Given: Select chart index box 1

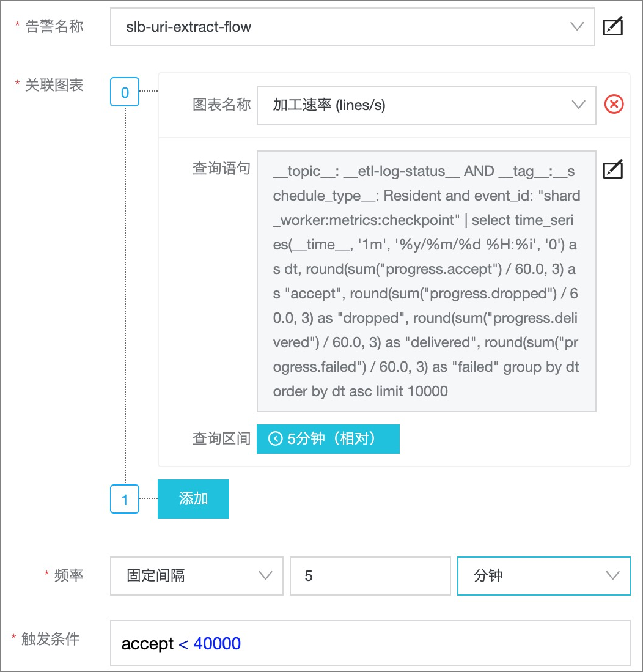Looking at the screenshot, I should pyautogui.click(x=125, y=499).
